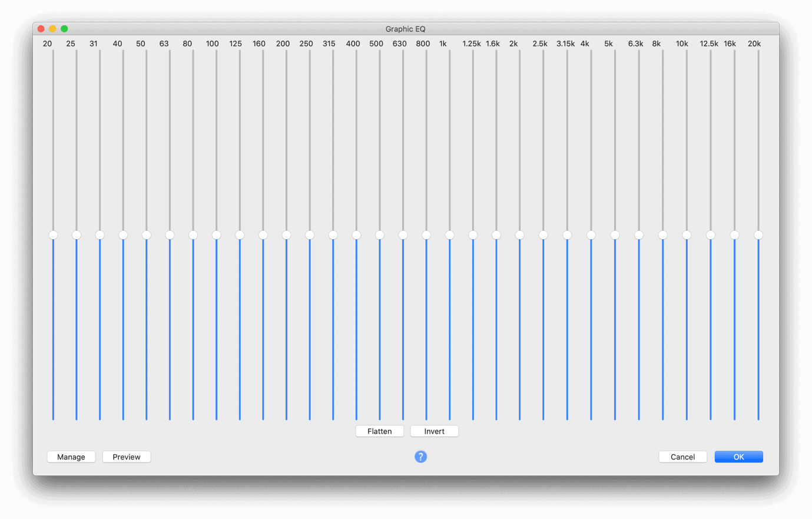Select the 12.5k slider handle
Screen dimensions: 812x519
coord(710,234)
